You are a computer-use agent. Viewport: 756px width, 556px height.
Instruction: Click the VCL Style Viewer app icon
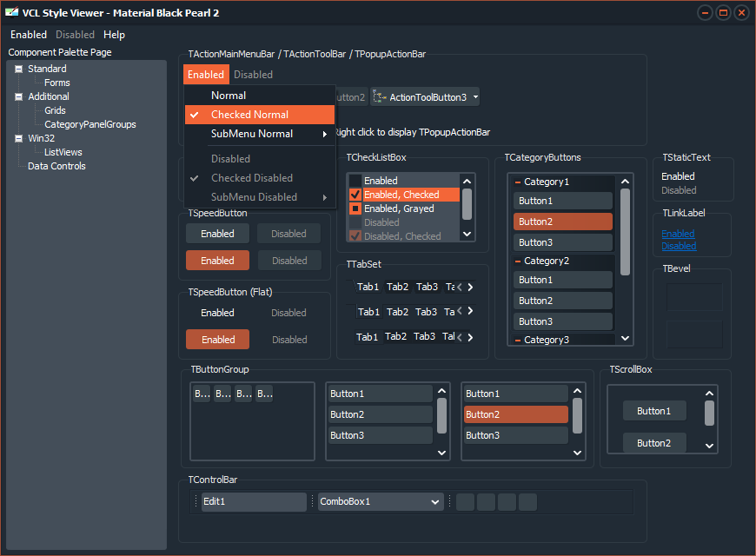coord(11,12)
